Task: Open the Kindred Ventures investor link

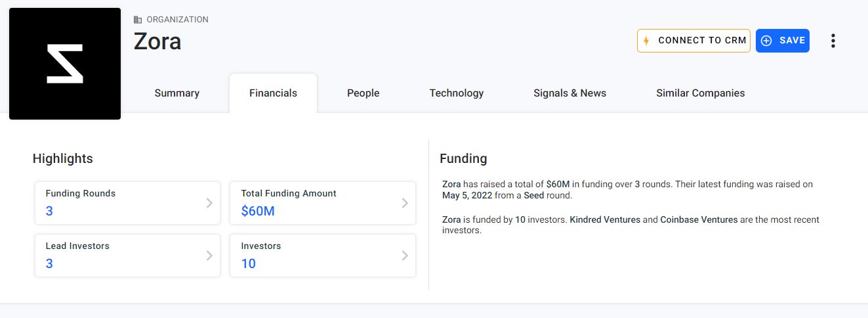Action: pos(605,220)
